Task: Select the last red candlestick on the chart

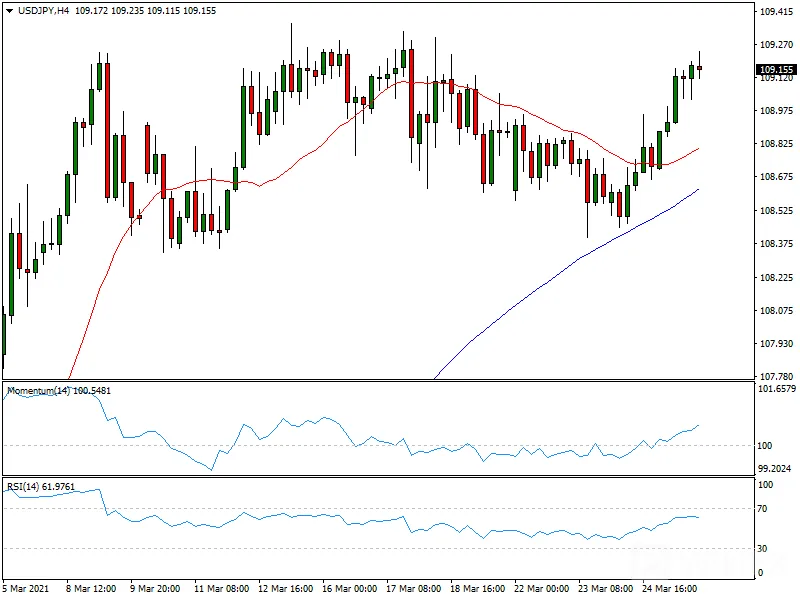Action: coord(699,68)
